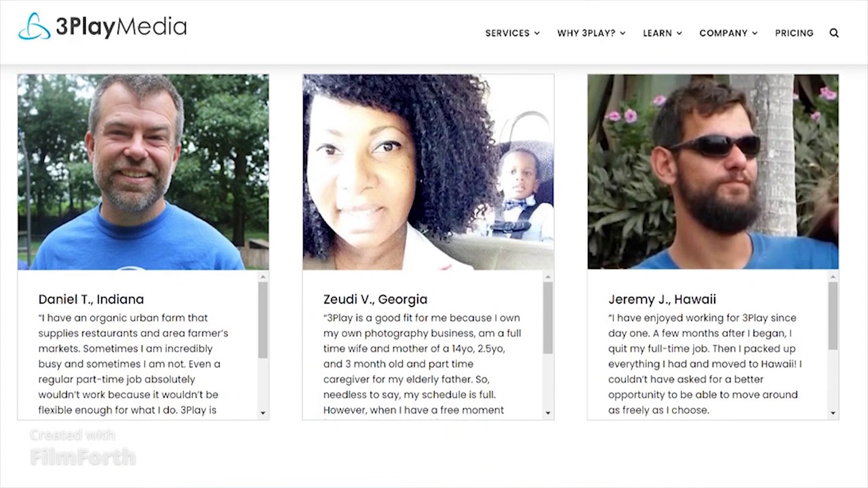Expand the Services dropdown menu
868x488 pixels.
(x=513, y=33)
